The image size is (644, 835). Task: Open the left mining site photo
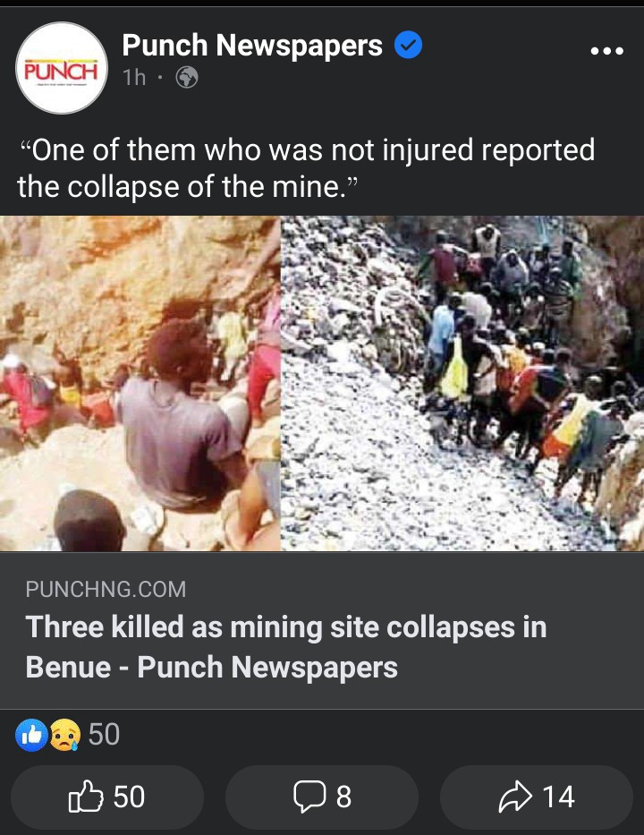pos(140,383)
